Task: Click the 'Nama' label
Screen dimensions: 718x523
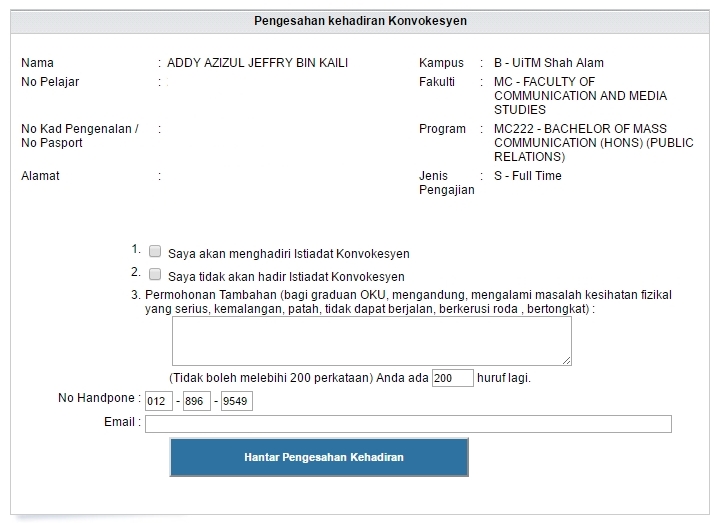Action: click(x=37, y=63)
